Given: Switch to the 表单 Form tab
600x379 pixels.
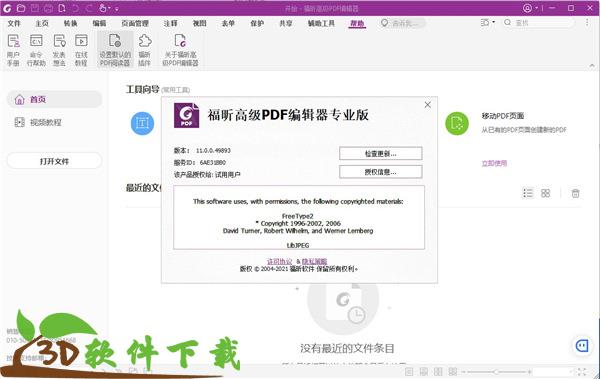Looking at the screenshot, I should click(228, 23).
